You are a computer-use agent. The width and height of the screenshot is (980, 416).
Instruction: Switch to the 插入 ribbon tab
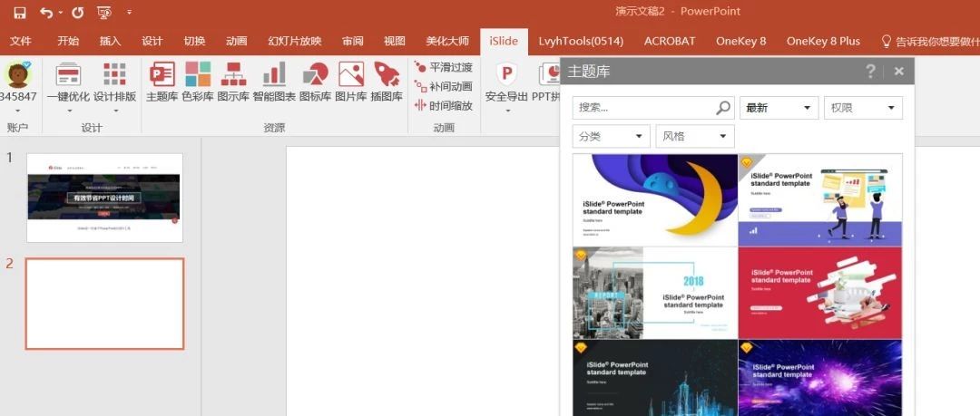tap(110, 41)
